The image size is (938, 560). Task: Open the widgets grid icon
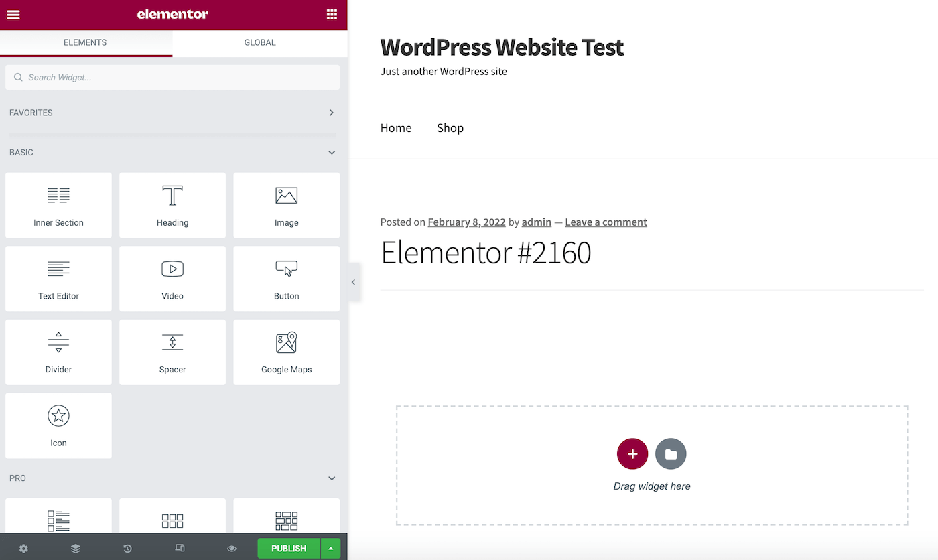point(332,15)
